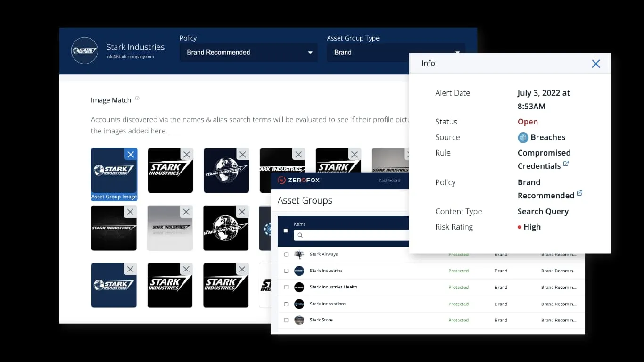This screenshot has height=362, width=644.
Task: Click the Breaches fingerprint source icon
Action: 523,138
